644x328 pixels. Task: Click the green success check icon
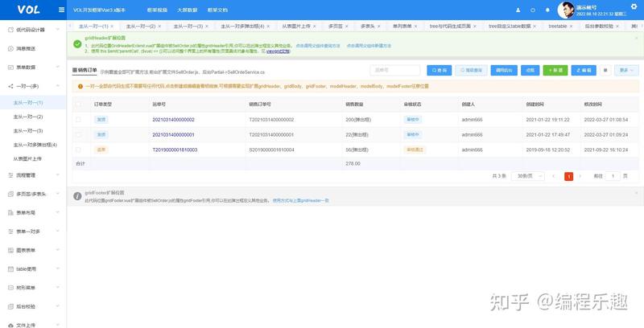click(77, 44)
